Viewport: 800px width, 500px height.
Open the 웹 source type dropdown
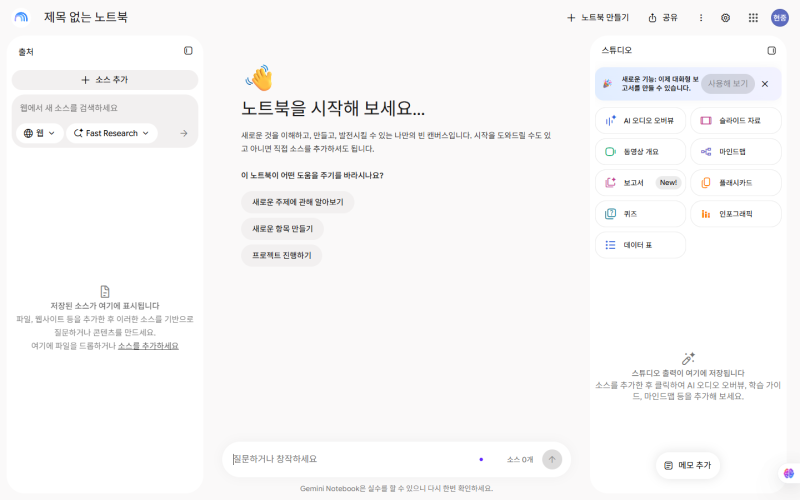click(39, 133)
